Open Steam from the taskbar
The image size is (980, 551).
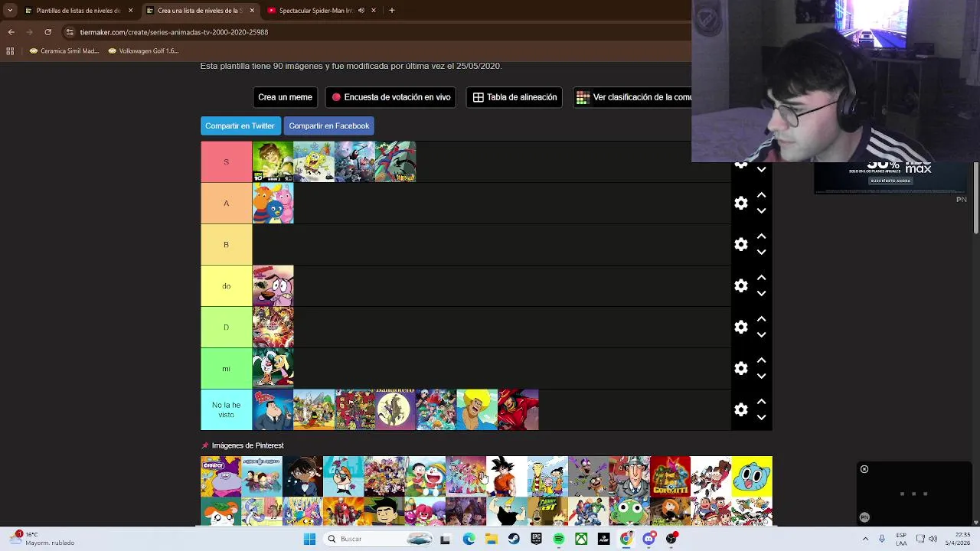(514, 539)
